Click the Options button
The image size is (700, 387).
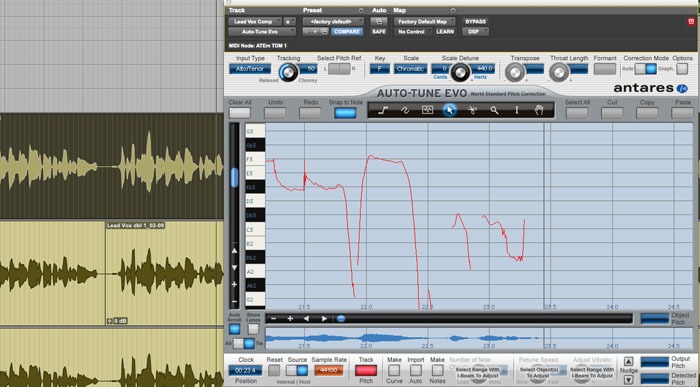[682, 69]
